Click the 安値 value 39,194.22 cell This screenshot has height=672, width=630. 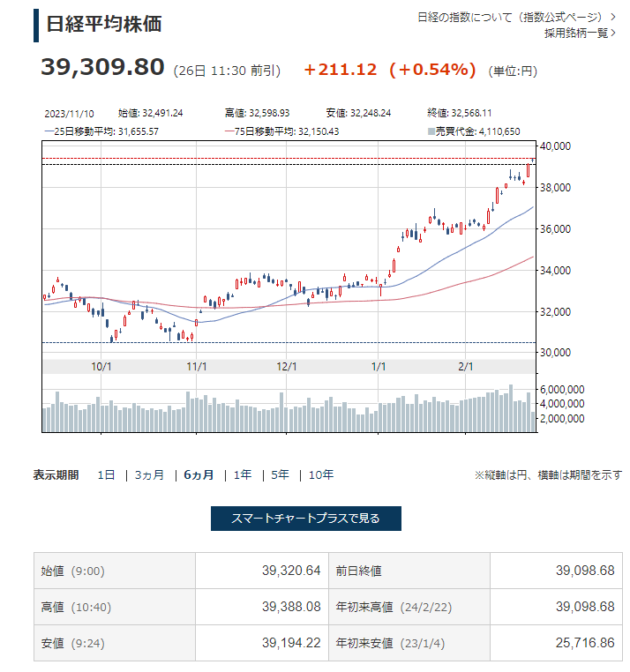point(261,643)
